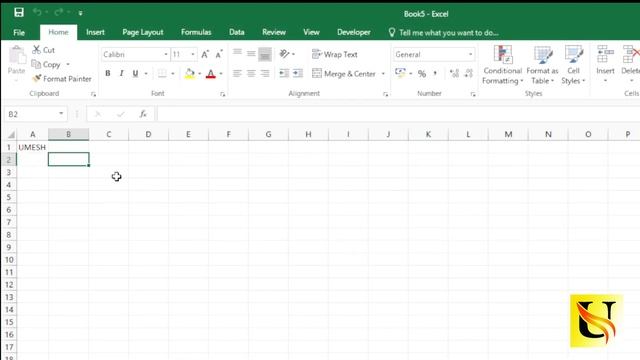Click the Select All corner triangle

11,134
